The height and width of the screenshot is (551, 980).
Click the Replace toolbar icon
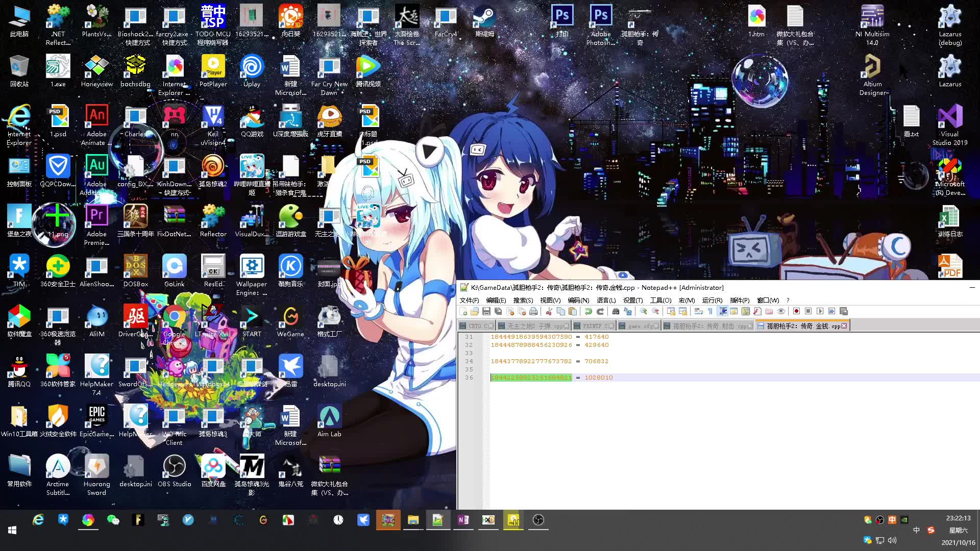pos(628,311)
